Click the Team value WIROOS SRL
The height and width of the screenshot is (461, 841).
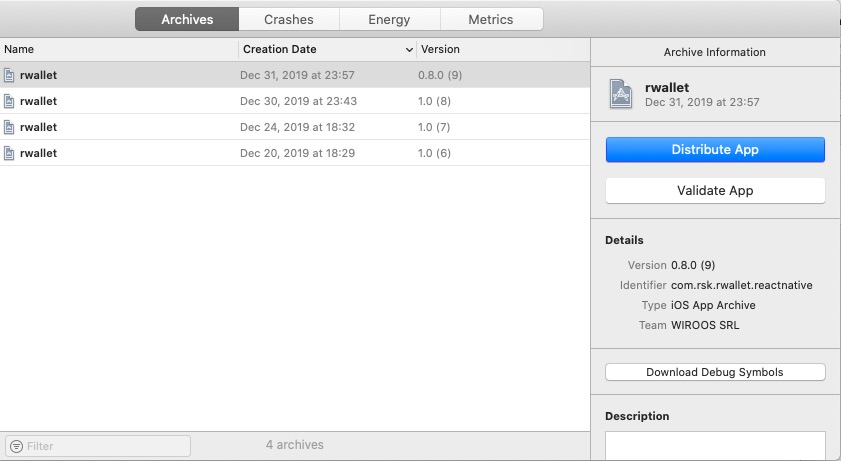[x=705, y=325]
